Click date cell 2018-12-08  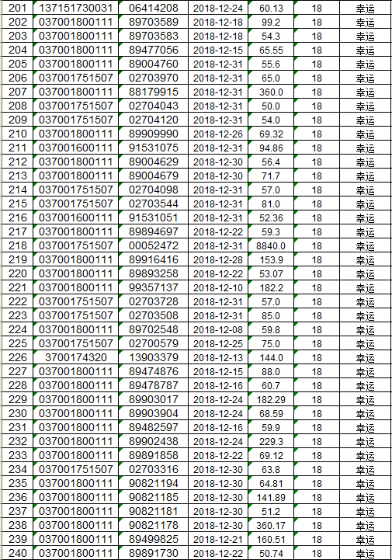tap(218, 329)
